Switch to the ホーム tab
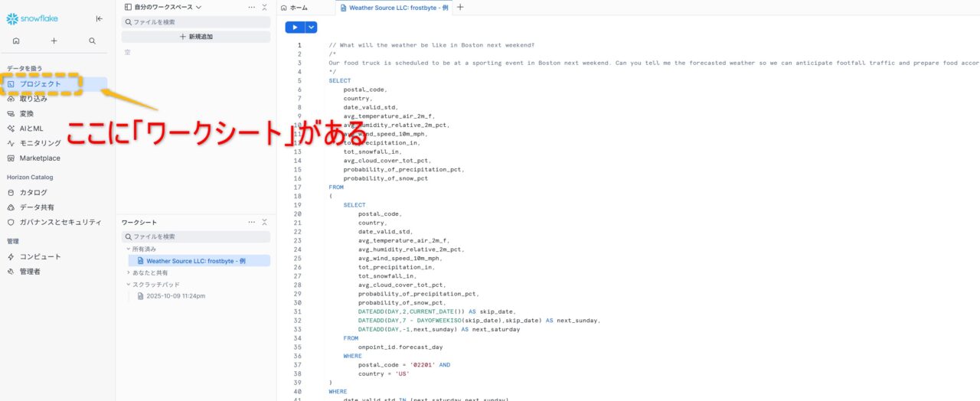 click(x=294, y=8)
